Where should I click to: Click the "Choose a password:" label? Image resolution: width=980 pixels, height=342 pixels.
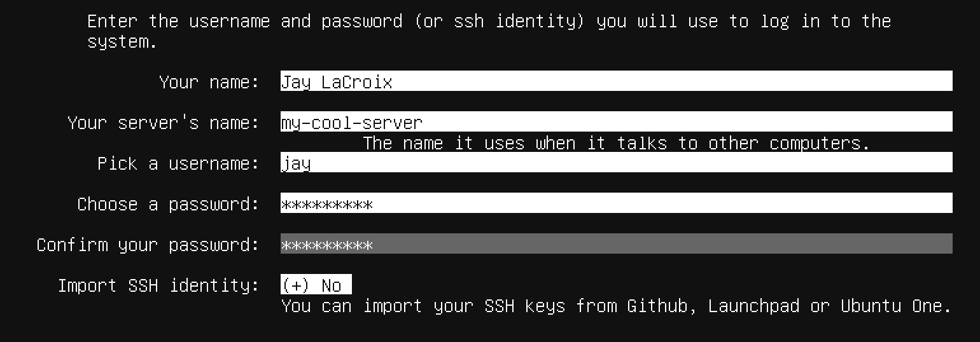pyautogui.click(x=169, y=204)
